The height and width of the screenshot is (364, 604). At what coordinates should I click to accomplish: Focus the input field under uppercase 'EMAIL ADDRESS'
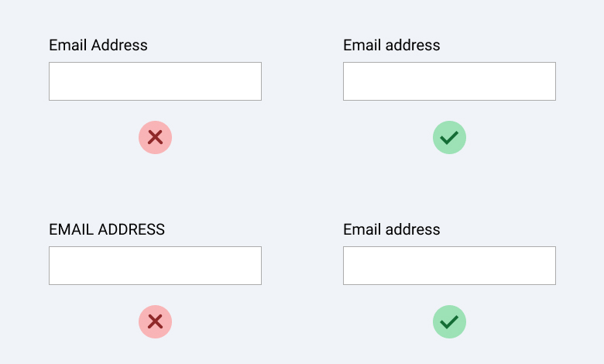(x=155, y=266)
